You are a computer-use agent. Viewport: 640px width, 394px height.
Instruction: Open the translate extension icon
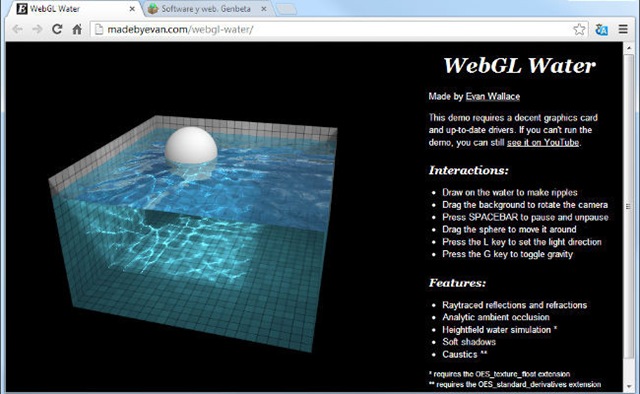click(601, 29)
